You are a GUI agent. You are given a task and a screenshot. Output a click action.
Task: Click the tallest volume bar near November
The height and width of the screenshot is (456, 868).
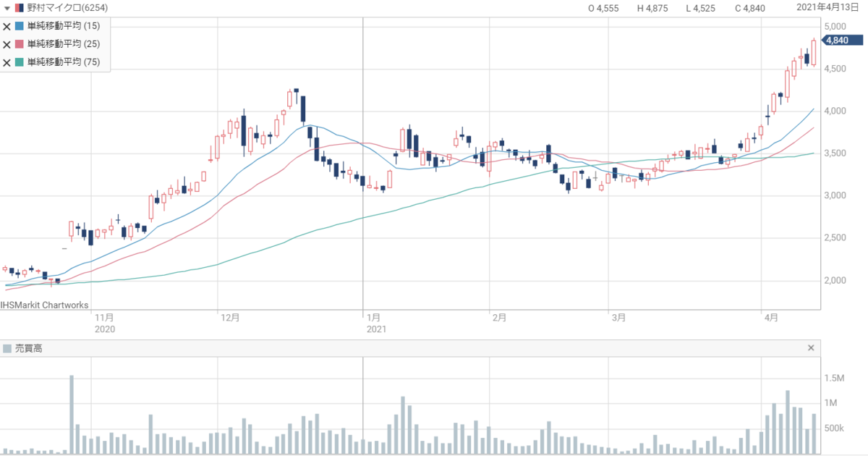pyautogui.click(x=72, y=415)
